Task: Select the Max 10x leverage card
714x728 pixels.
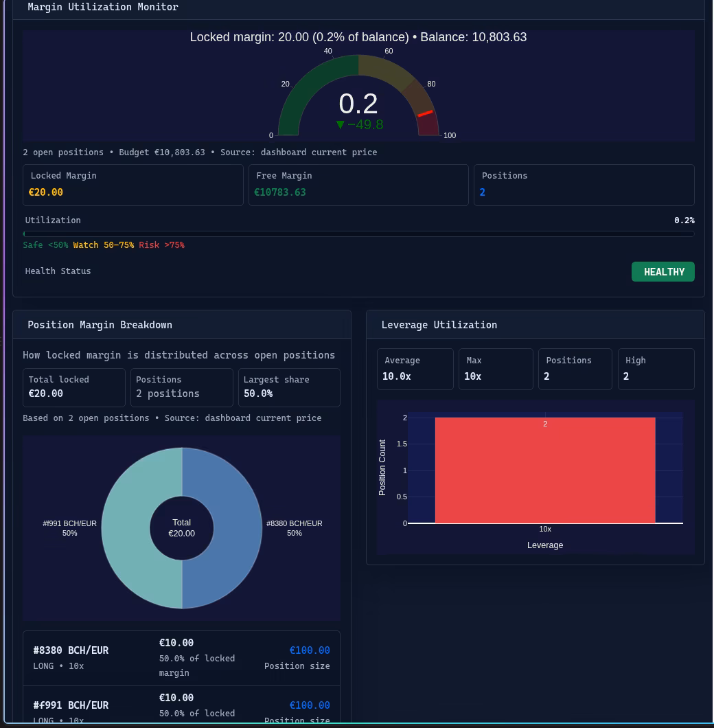Action: [496, 369]
